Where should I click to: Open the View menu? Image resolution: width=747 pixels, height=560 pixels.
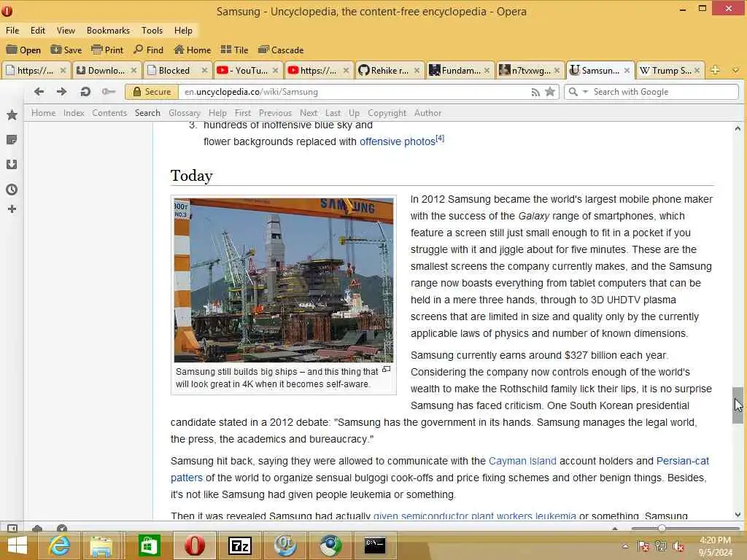(x=66, y=31)
